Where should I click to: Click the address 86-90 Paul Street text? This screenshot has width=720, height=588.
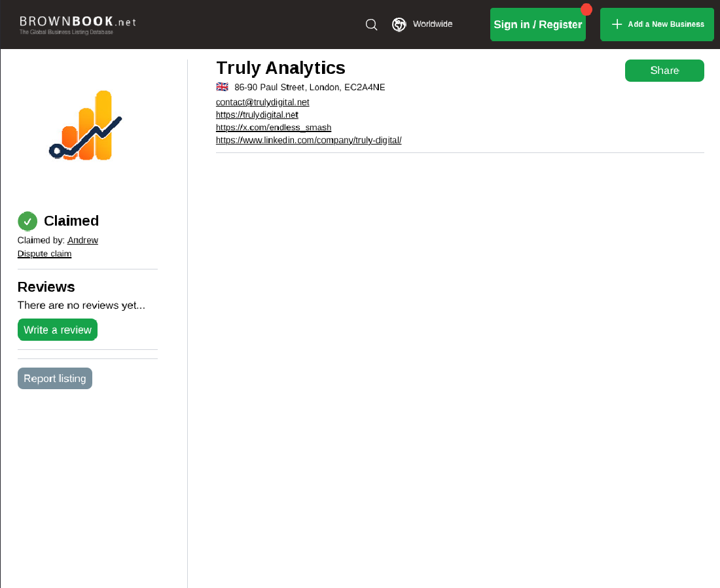(310, 87)
